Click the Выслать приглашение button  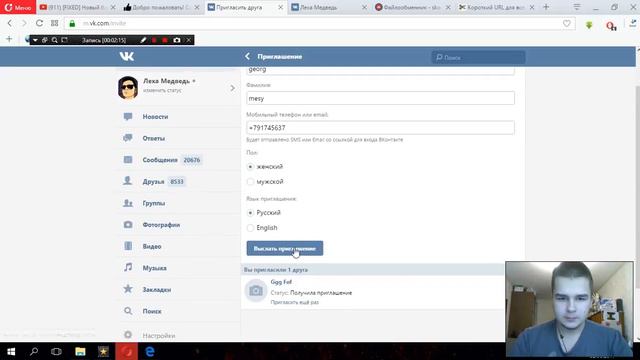[285, 248]
